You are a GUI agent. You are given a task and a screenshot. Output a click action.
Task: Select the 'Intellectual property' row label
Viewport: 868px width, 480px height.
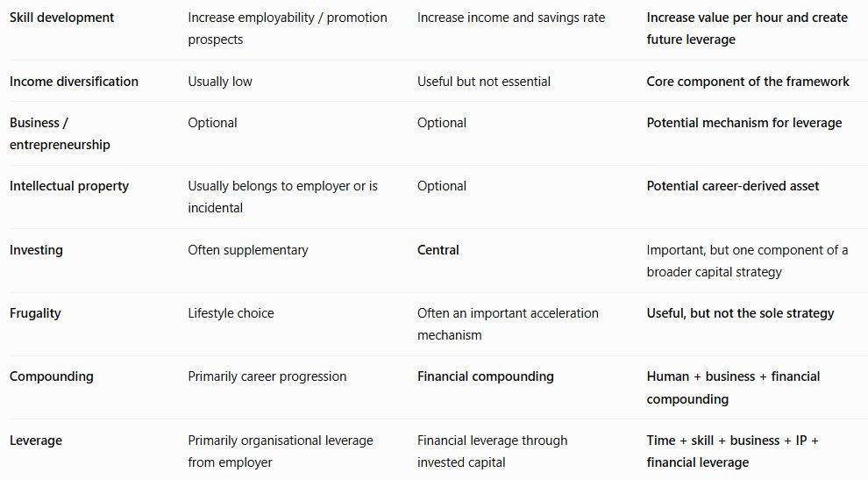(68, 186)
